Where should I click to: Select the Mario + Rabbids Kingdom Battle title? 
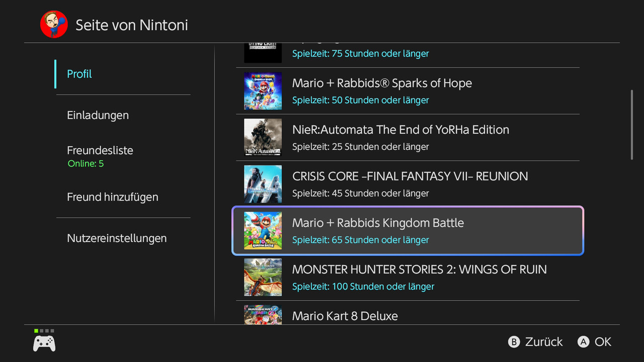[x=378, y=223]
